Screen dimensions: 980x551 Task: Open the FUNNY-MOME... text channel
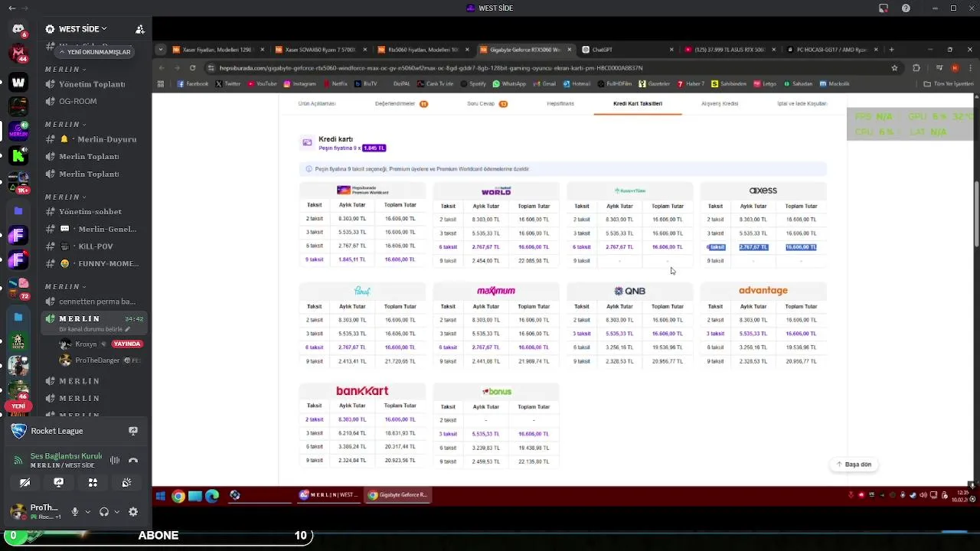click(x=92, y=263)
